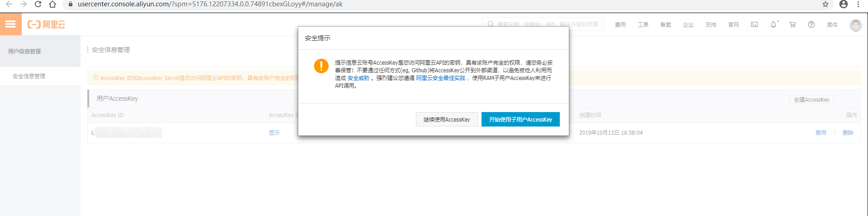Bookmark this page with star icon
The height and width of the screenshot is (216, 868).
825,4
